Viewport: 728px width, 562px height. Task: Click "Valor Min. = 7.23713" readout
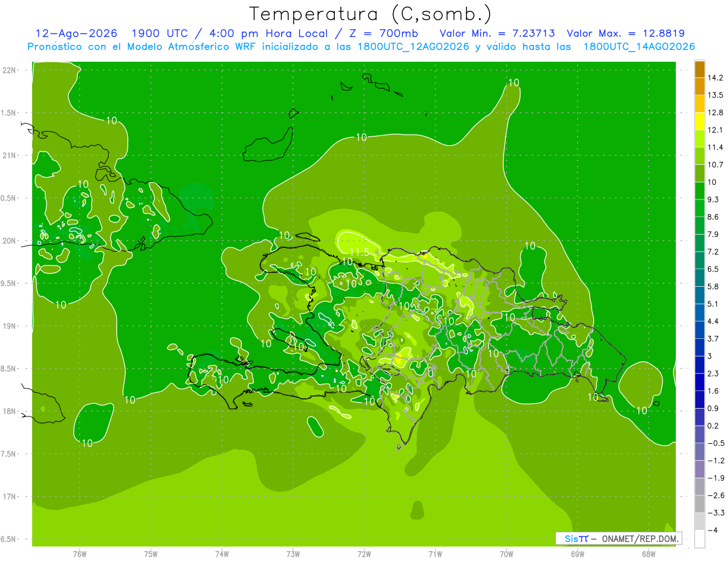pos(497,33)
